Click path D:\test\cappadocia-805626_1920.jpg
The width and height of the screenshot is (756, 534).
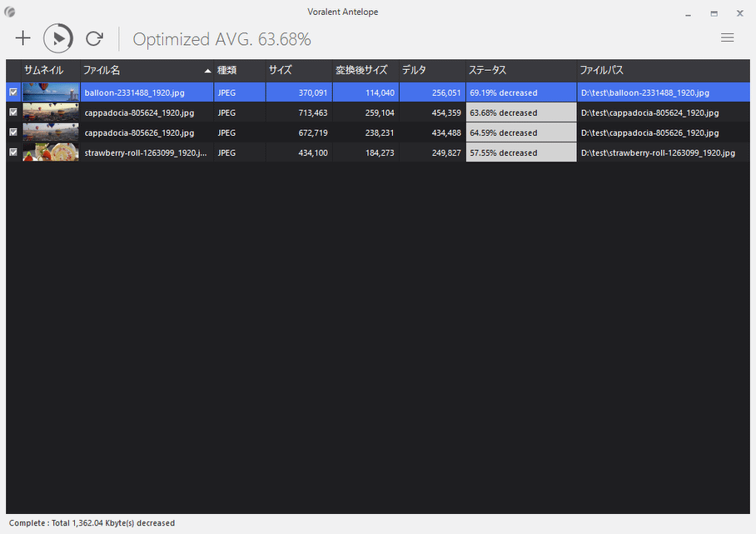click(x=650, y=132)
